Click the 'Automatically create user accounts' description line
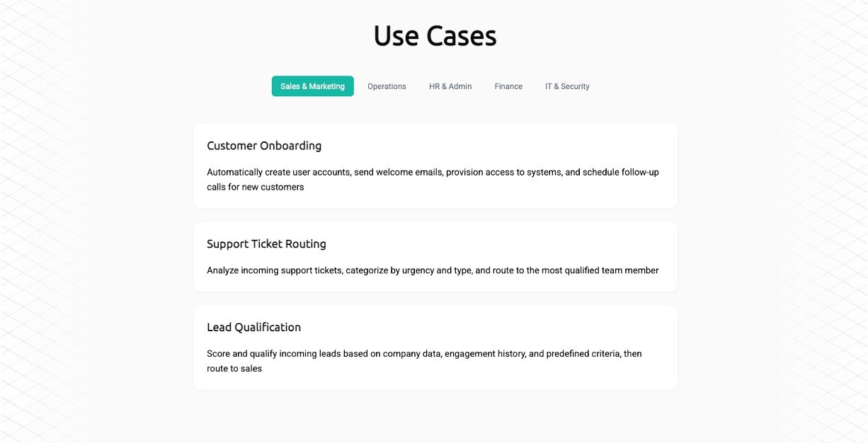 [x=433, y=172]
